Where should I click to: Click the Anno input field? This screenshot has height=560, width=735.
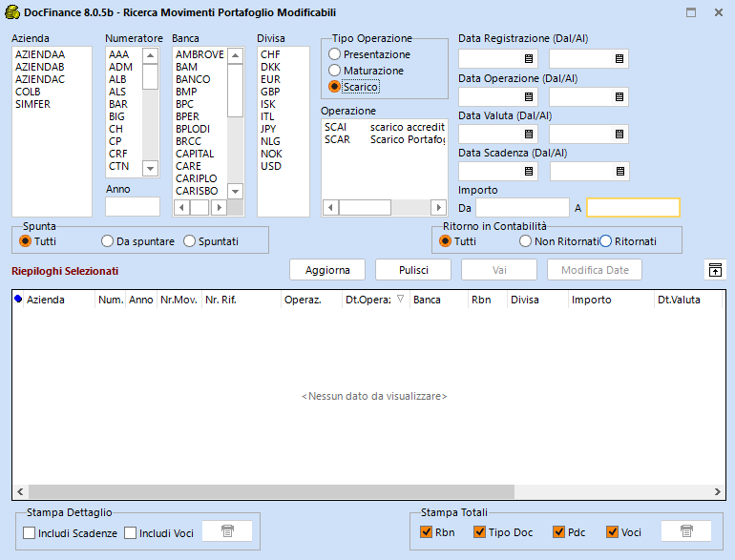point(133,207)
